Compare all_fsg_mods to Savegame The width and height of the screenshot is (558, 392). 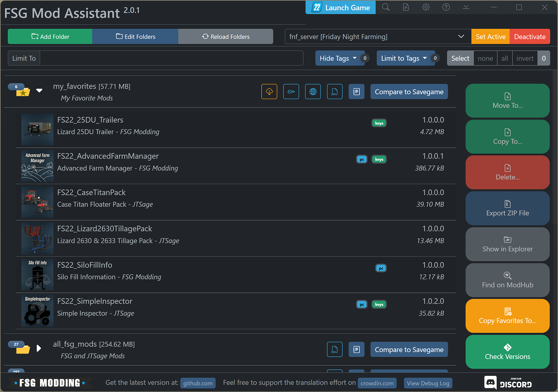[x=409, y=349]
